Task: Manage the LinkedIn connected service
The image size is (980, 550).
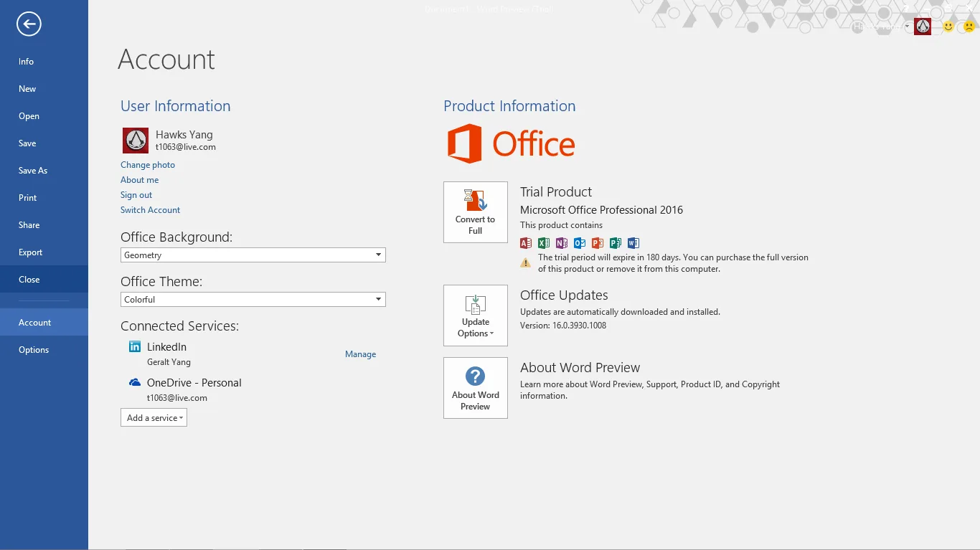Action: pos(361,354)
